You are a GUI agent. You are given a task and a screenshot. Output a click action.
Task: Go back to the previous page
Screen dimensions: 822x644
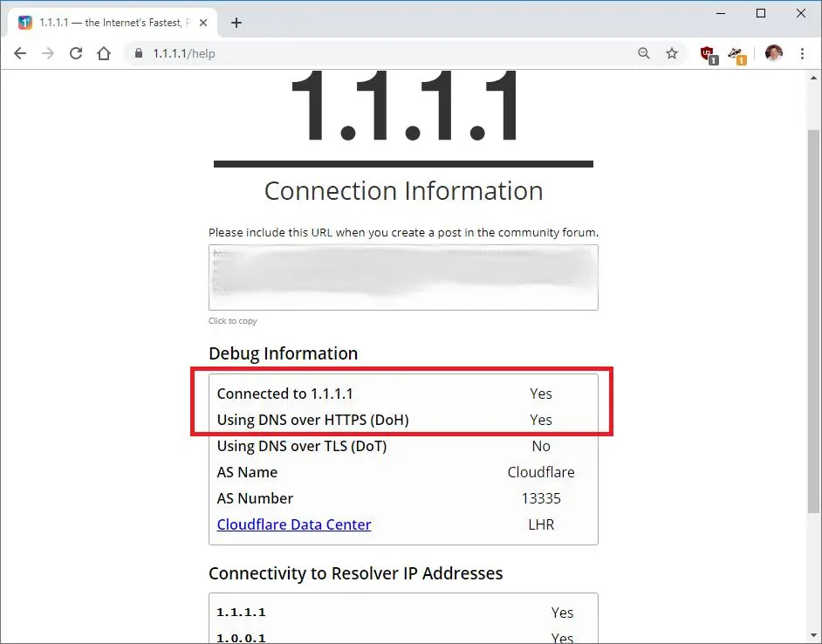pos(20,53)
